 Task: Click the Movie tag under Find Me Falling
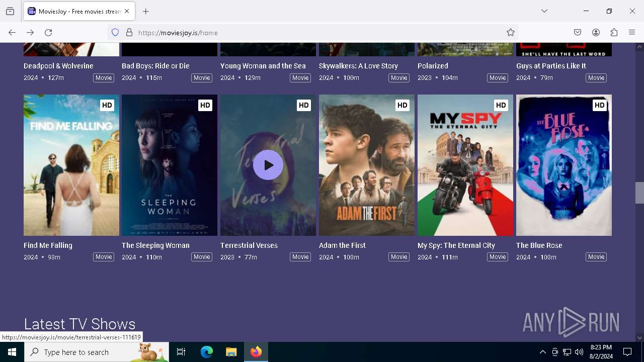pos(104,257)
